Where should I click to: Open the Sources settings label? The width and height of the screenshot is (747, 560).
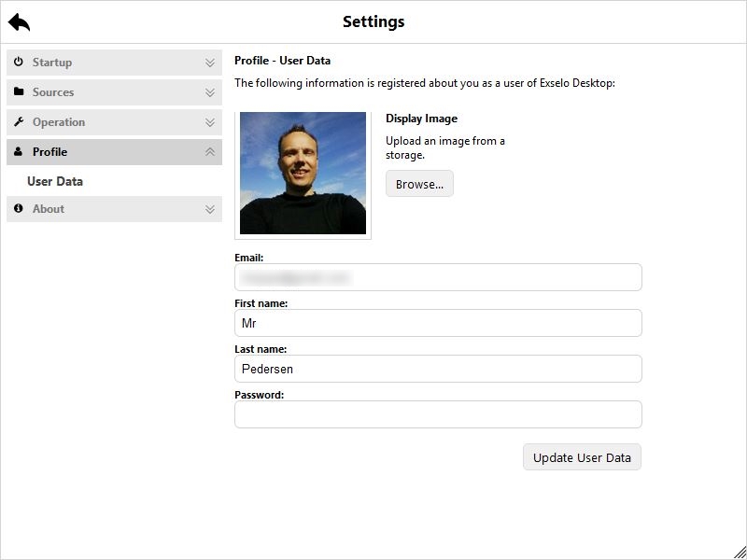(53, 92)
